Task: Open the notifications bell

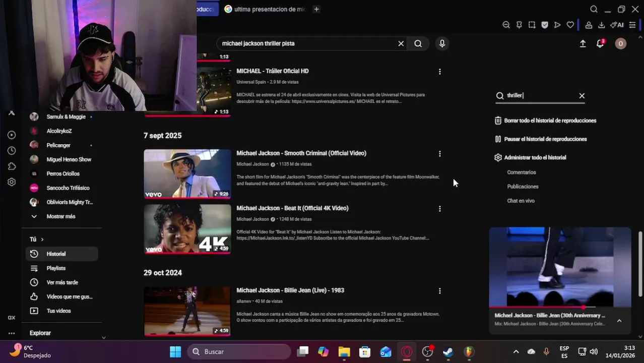Action: pos(600,44)
